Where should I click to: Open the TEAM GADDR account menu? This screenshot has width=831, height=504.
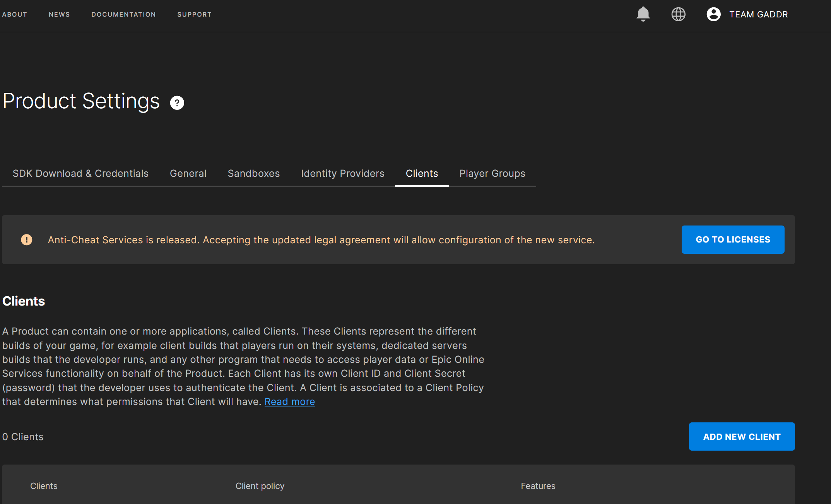pyautogui.click(x=758, y=14)
